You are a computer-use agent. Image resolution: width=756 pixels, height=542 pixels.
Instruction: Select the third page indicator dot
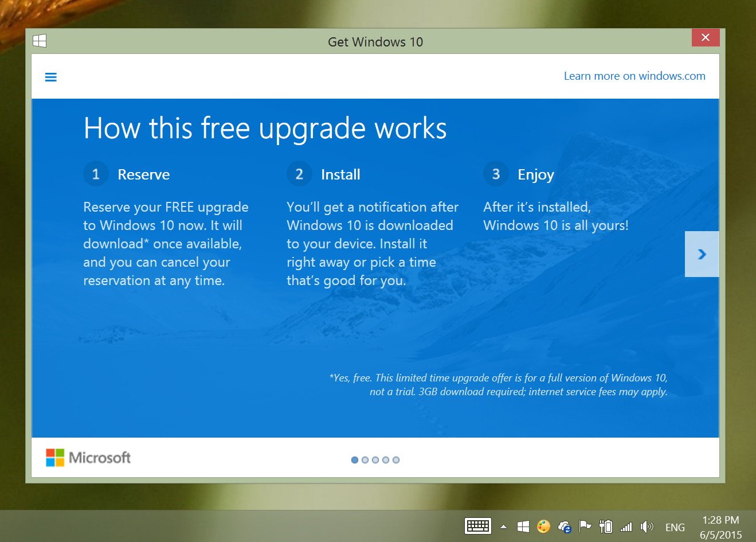[x=375, y=460]
